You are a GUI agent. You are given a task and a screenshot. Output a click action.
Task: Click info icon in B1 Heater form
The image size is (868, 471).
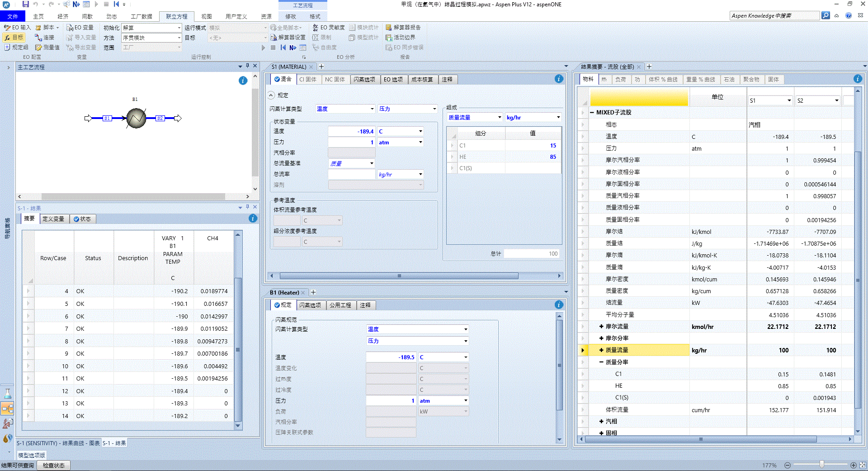click(x=559, y=304)
